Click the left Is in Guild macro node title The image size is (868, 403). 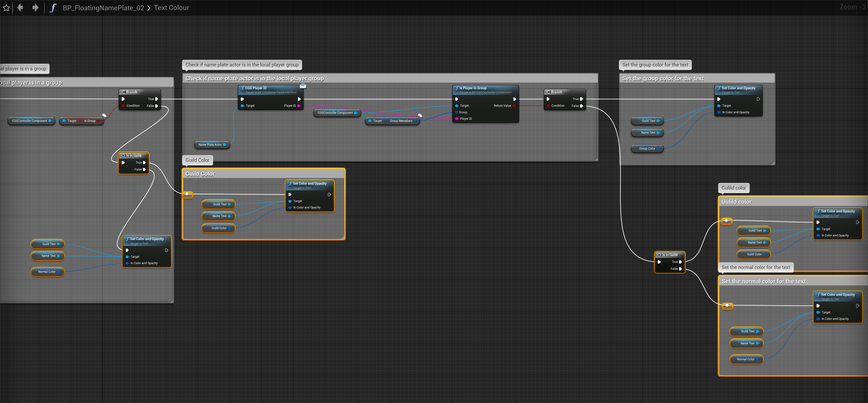click(x=133, y=156)
